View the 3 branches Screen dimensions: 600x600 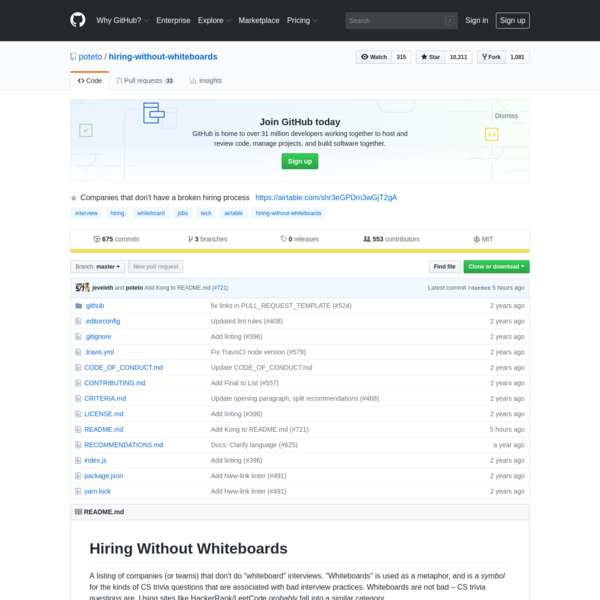click(207, 239)
